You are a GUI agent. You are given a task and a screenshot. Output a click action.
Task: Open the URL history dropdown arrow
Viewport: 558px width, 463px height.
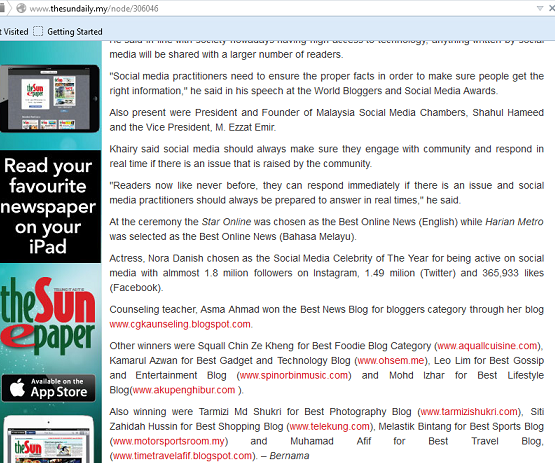click(x=540, y=9)
